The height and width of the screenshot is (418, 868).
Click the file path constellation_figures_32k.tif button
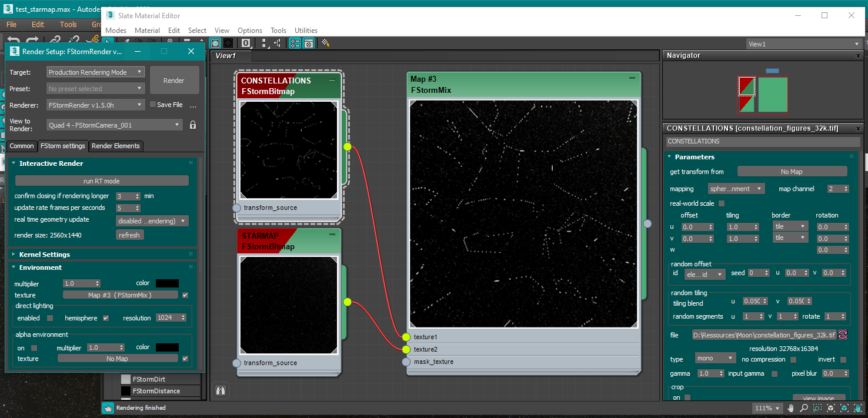click(764, 335)
